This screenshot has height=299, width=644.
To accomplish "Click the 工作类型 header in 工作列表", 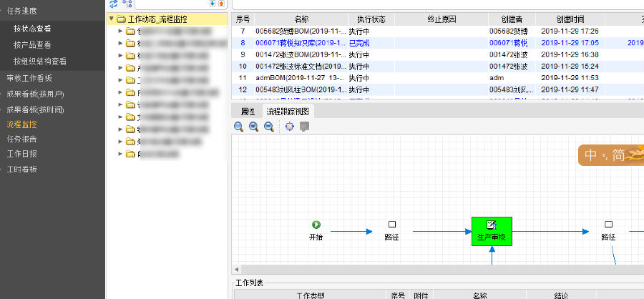I will (310, 295).
